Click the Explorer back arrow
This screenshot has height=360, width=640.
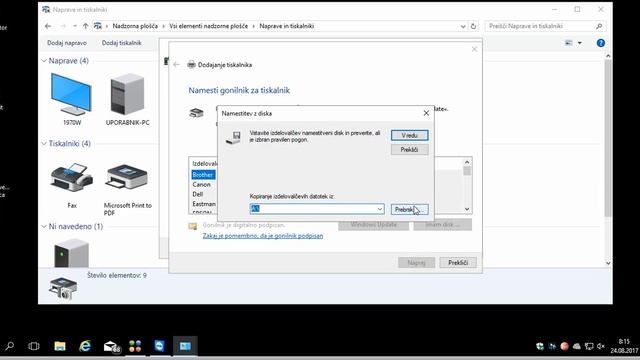tap(48, 26)
